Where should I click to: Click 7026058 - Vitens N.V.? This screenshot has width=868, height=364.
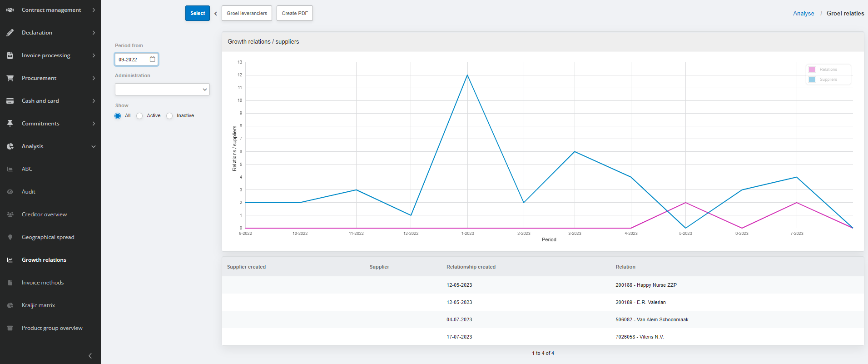tap(640, 337)
